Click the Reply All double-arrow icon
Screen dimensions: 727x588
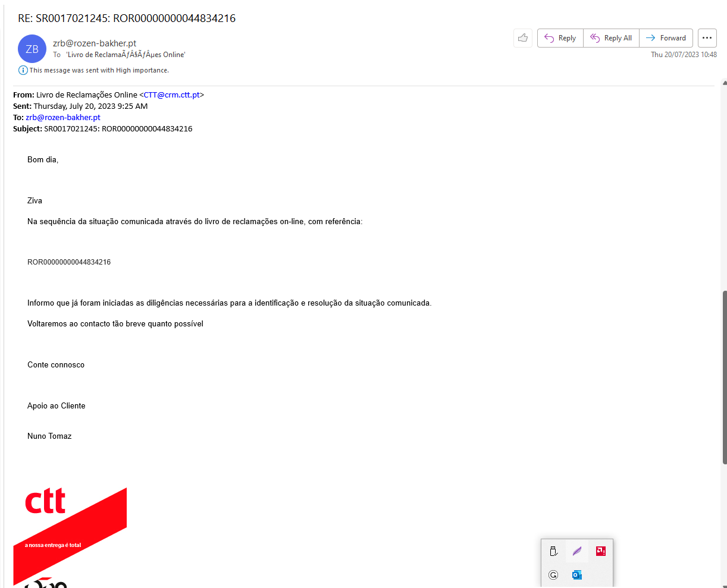pyautogui.click(x=595, y=37)
